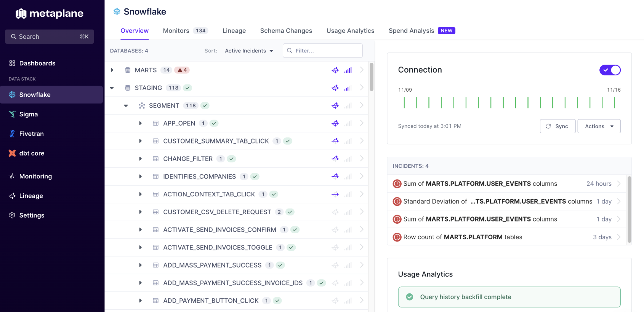The height and width of the screenshot is (312, 644).
Task: Click lineage arrow for ACTION_CONTEXT_TAB_CLICK table
Action: tap(335, 194)
